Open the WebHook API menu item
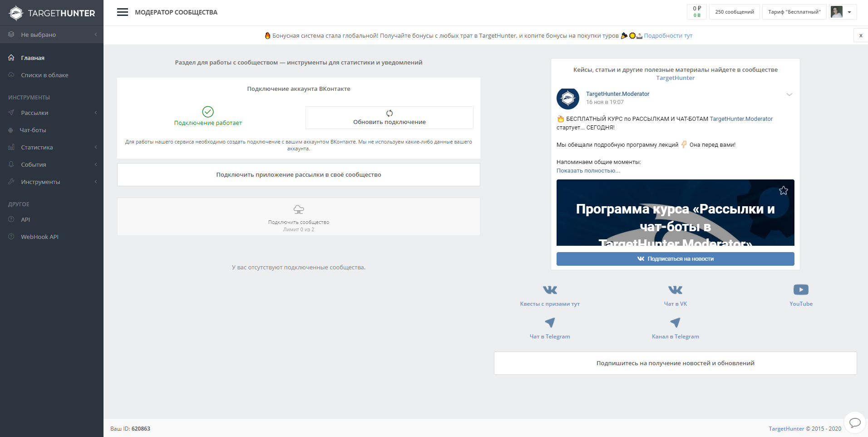The width and height of the screenshot is (868, 437). pyautogui.click(x=52, y=237)
